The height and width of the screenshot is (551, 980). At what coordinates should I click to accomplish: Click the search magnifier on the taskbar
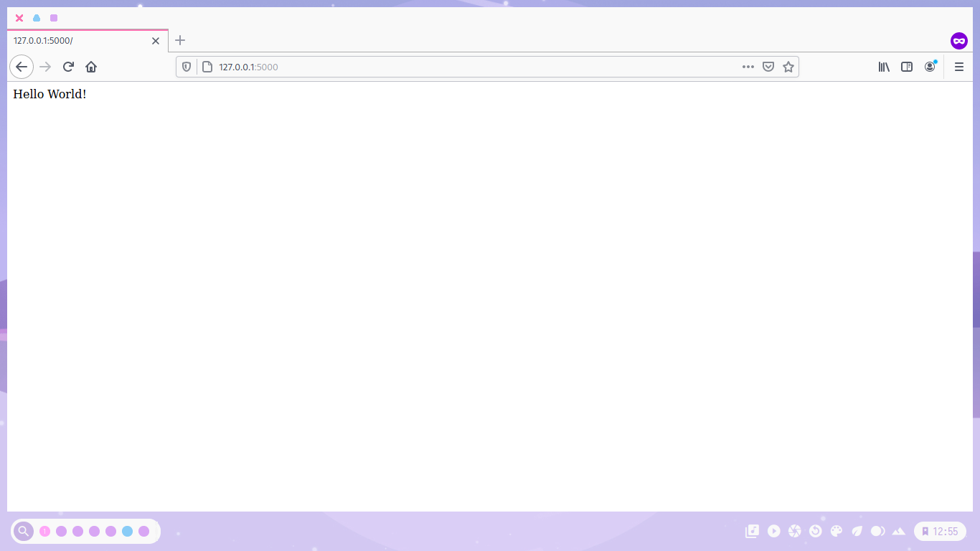24,531
